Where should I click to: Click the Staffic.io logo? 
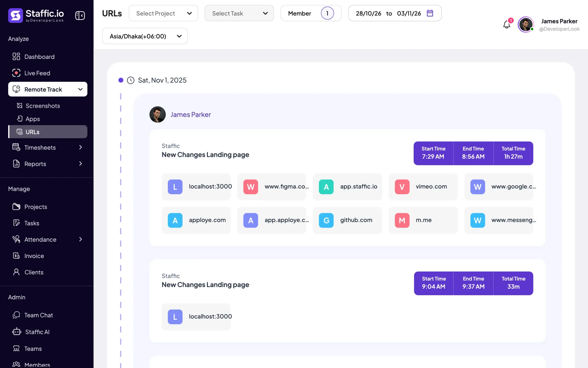[x=36, y=15]
